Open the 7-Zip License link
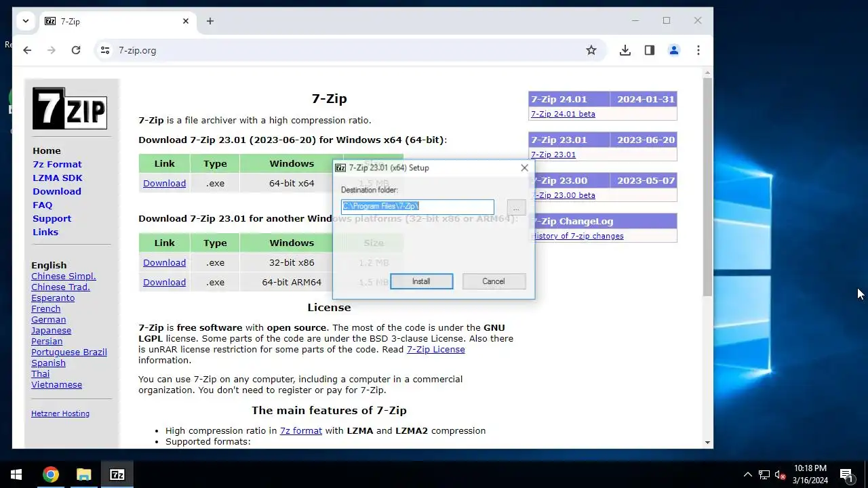Viewport: 868px width, 488px height. (x=435, y=349)
